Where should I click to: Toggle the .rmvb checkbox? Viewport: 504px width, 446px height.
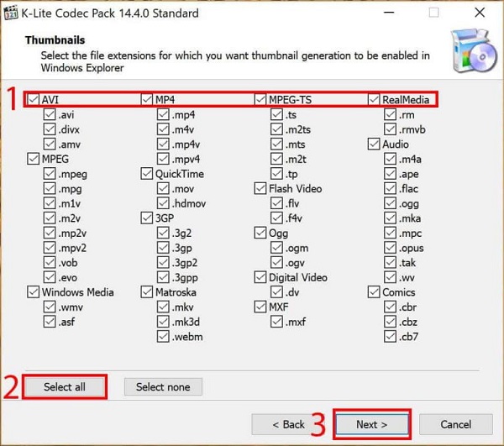pos(390,129)
